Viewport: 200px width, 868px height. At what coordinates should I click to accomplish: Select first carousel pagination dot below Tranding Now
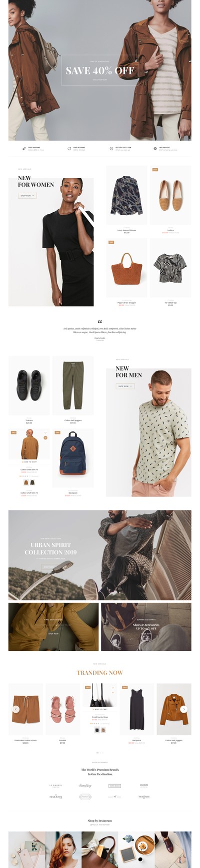pos(97,753)
